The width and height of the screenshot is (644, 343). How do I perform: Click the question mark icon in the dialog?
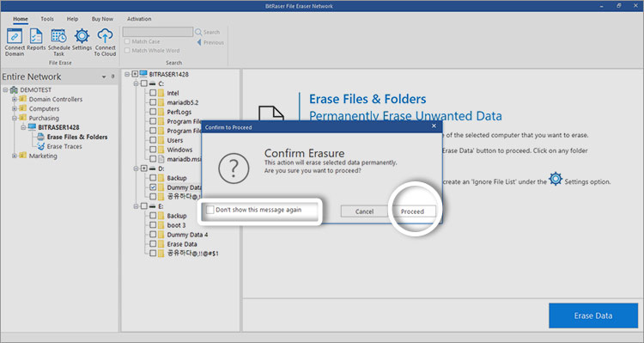click(x=234, y=168)
